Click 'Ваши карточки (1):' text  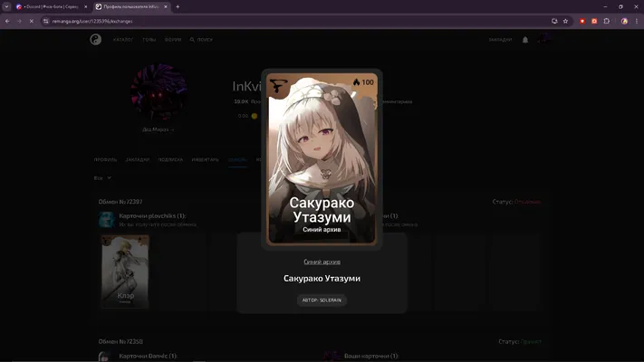(371, 356)
